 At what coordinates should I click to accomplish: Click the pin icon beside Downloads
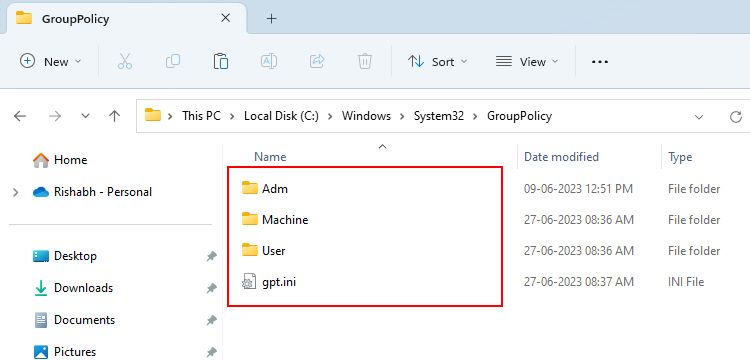[211, 289]
